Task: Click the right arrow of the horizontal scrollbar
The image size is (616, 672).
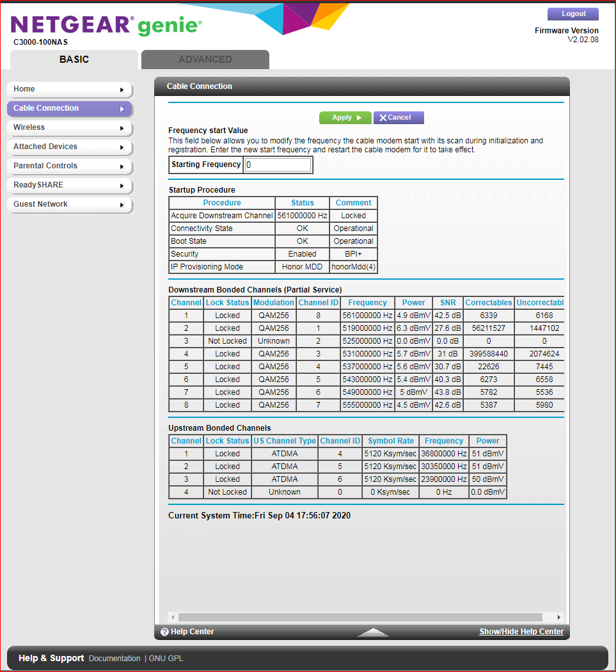Action: (x=558, y=617)
